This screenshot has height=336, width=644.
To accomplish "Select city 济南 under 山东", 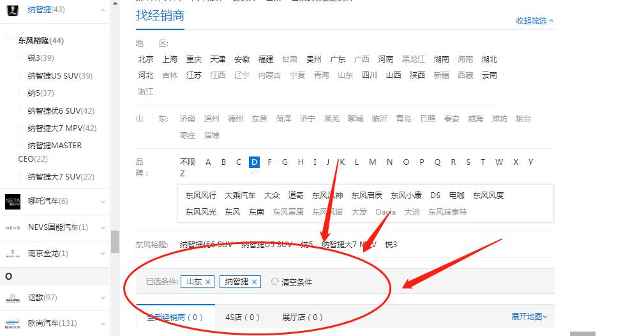I will coord(187,119).
